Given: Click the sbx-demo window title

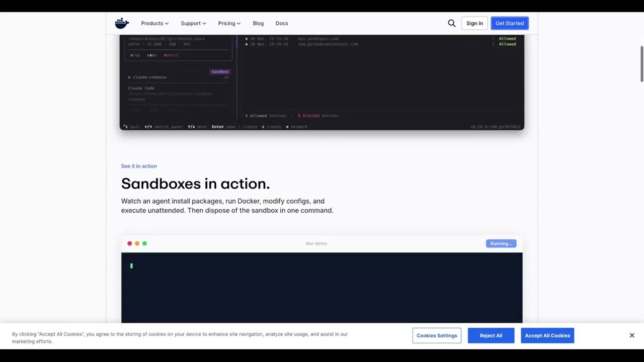Looking at the screenshot, I should click(316, 243).
